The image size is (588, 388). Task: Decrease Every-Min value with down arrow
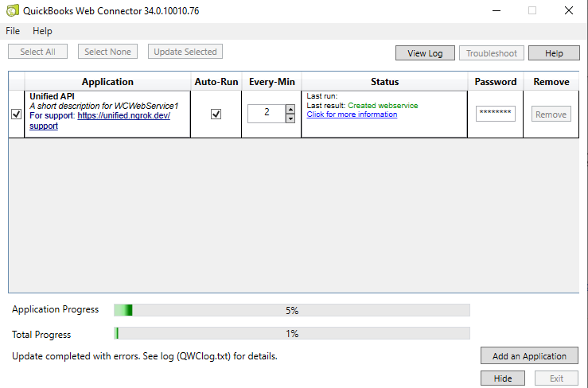pyautogui.click(x=290, y=118)
